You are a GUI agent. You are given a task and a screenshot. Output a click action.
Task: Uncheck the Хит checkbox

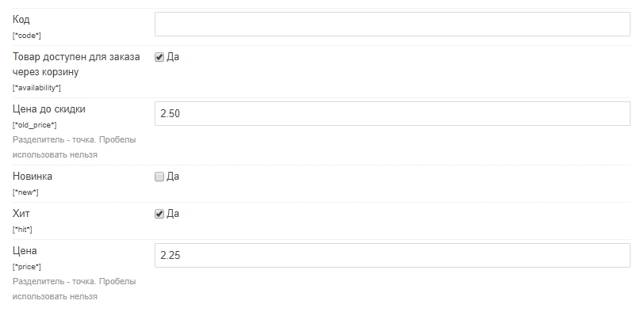click(159, 214)
